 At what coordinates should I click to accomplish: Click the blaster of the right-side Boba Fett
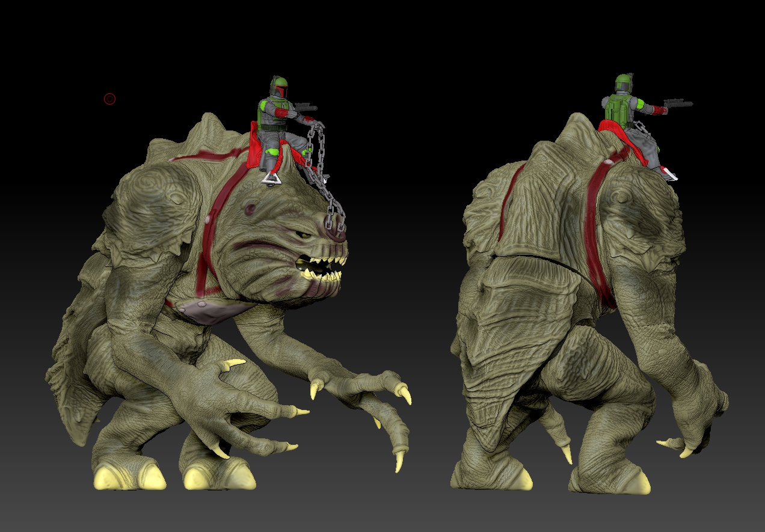click(x=678, y=103)
